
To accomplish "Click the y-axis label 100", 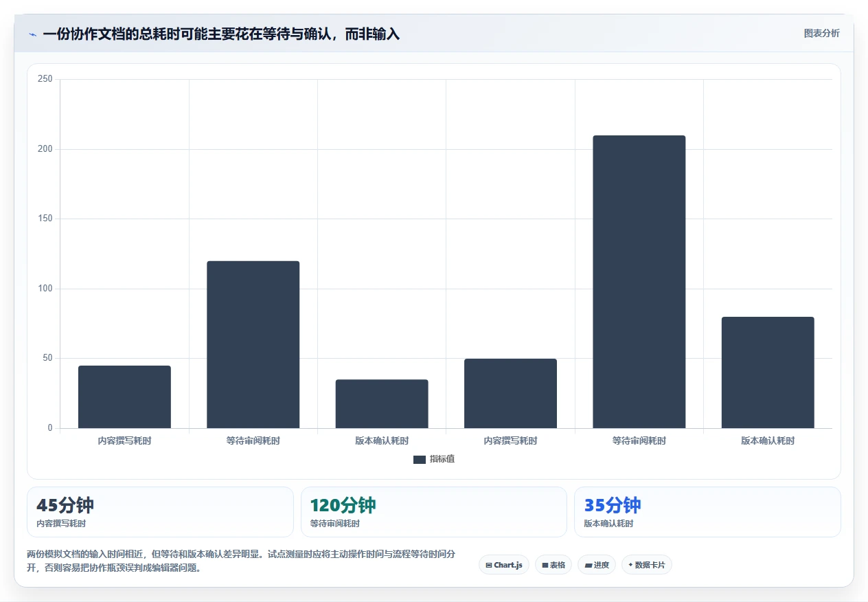I will tap(45, 289).
